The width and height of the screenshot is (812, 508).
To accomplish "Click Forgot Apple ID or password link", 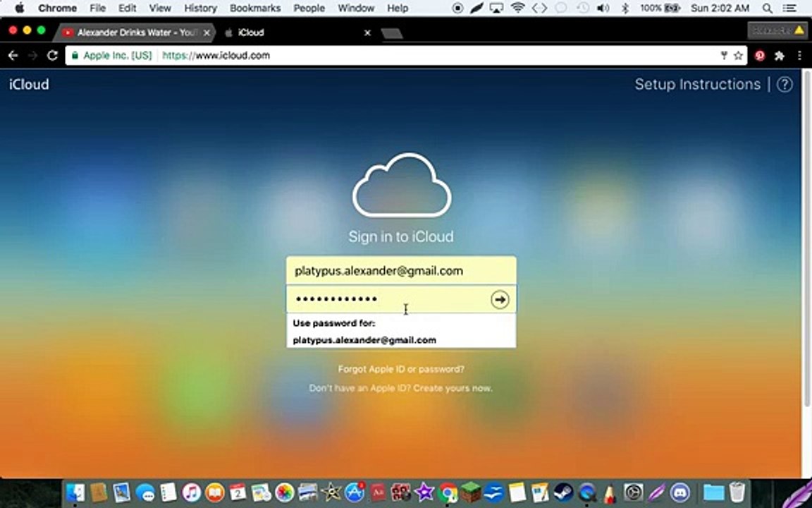I will click(401, 369).
